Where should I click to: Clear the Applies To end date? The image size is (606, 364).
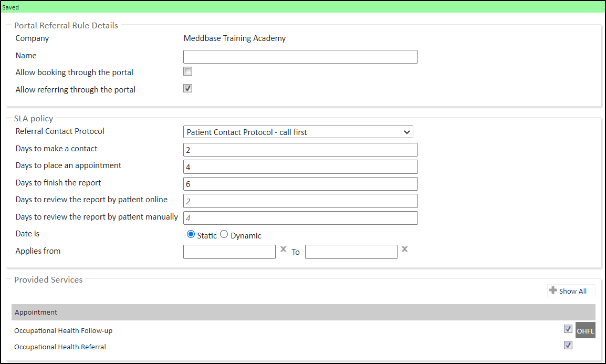point(404,249)
